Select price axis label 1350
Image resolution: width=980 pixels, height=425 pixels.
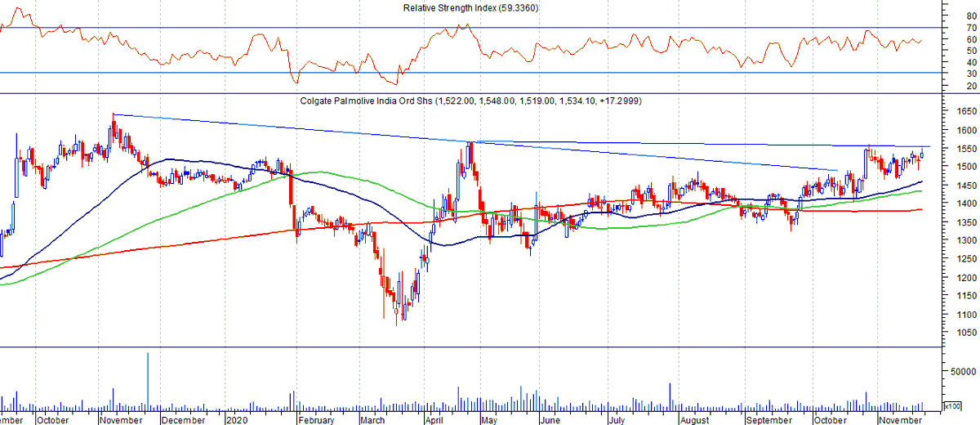pos(967,222)
